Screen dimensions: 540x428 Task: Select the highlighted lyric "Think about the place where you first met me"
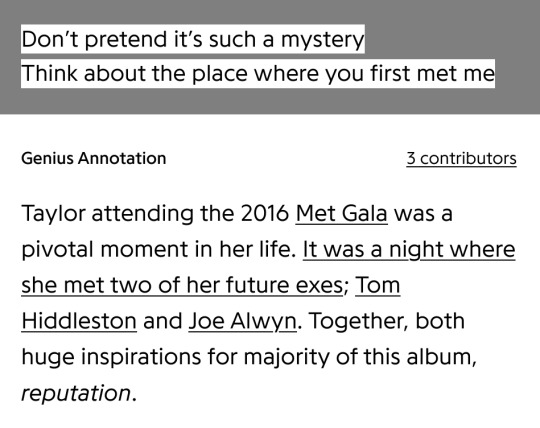(x=258, y=73)
